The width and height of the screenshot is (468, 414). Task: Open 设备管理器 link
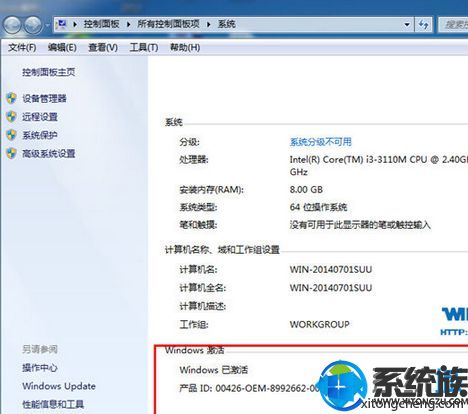[x=44, y=98]
